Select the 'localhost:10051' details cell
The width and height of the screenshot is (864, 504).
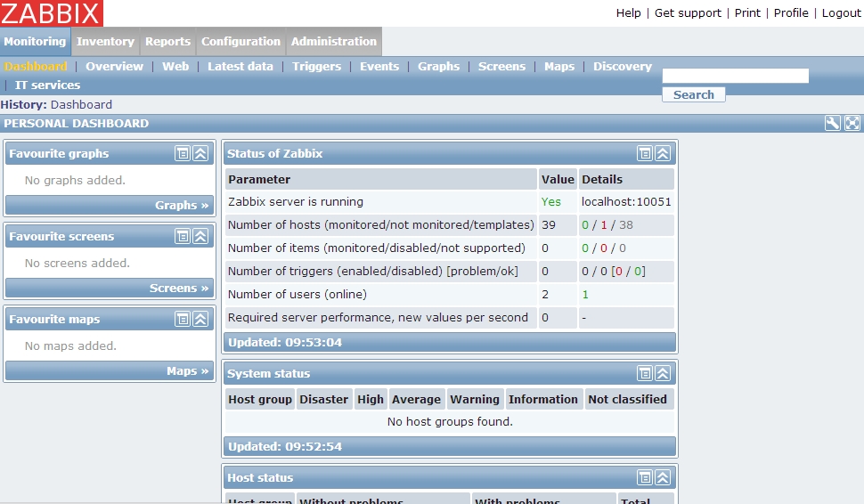coord(626,201)
